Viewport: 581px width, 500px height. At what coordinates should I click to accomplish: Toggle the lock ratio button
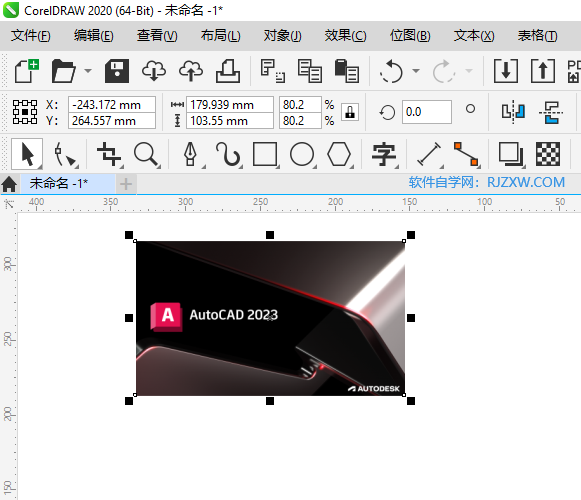point(350,112)
